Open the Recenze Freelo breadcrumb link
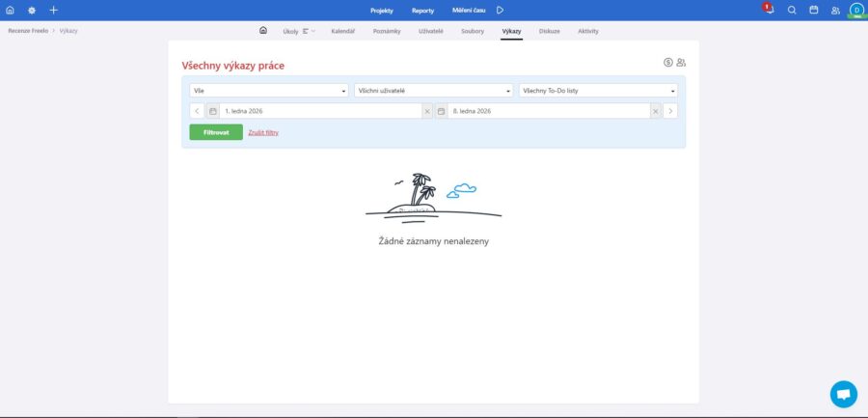This screenshot has height=418, width=868. [28, 31]
